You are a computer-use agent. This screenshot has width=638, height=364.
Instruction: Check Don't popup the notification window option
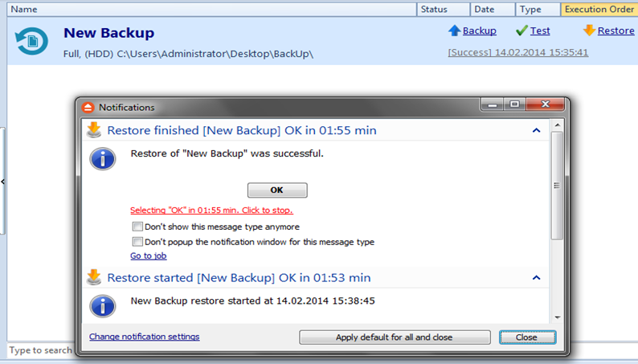[137, 242]
